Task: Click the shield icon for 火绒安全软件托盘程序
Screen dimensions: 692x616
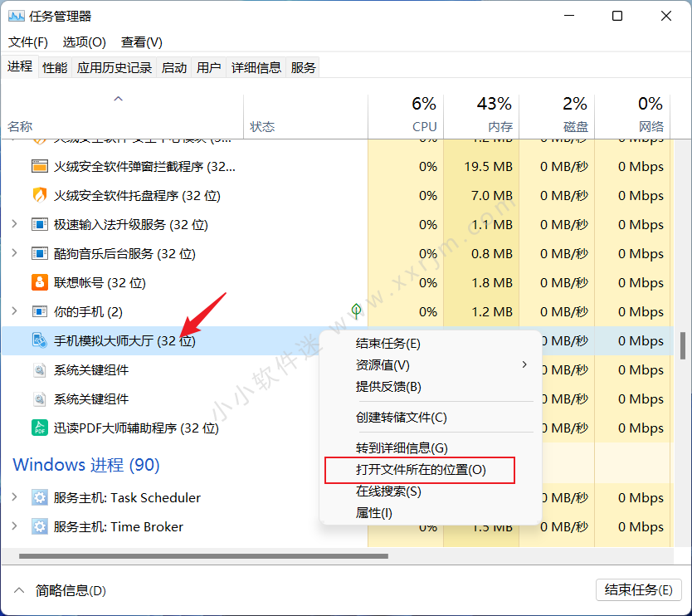Action: (40, 195)
